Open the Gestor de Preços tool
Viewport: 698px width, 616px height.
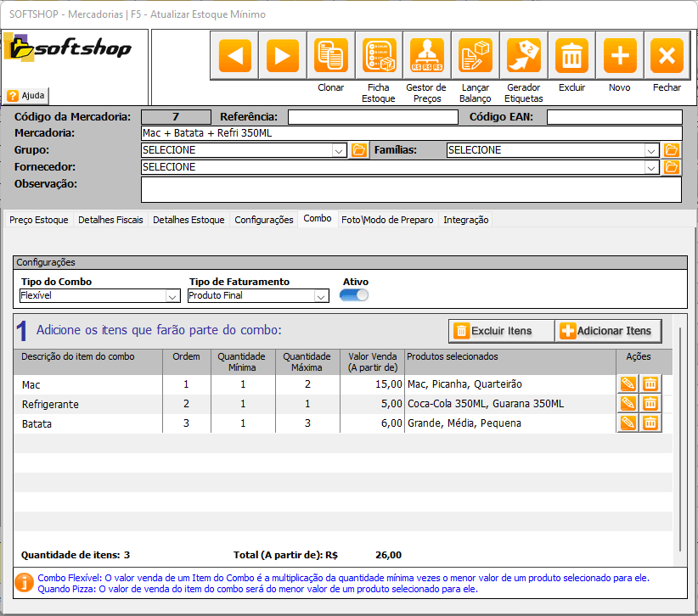click(x=426, y=56)
